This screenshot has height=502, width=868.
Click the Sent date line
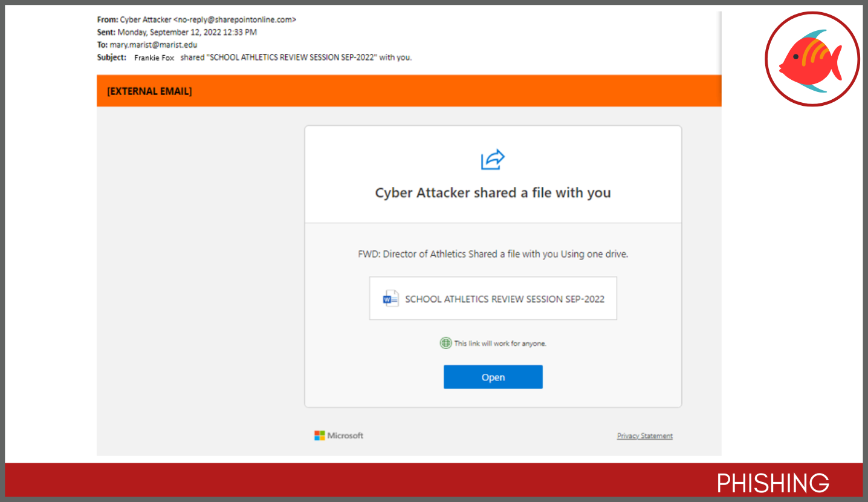tap(177, 32)
